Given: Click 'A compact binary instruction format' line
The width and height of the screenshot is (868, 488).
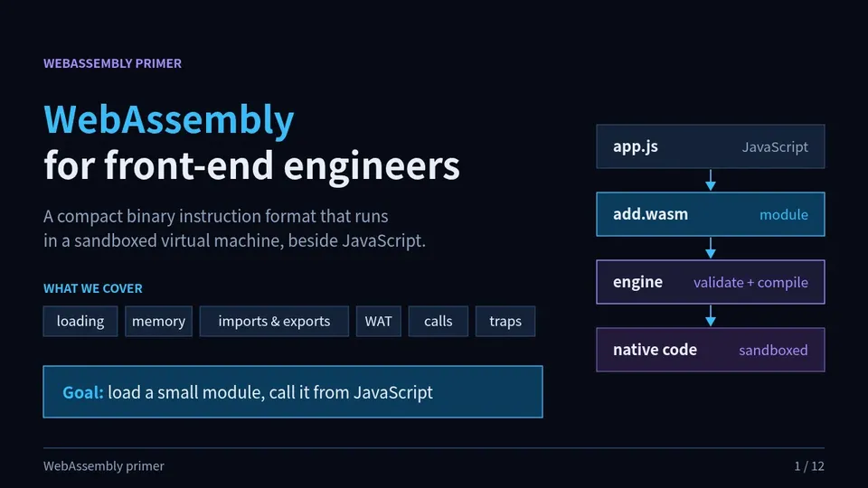Looking at the screenshot, I should (x=216, y=216).
